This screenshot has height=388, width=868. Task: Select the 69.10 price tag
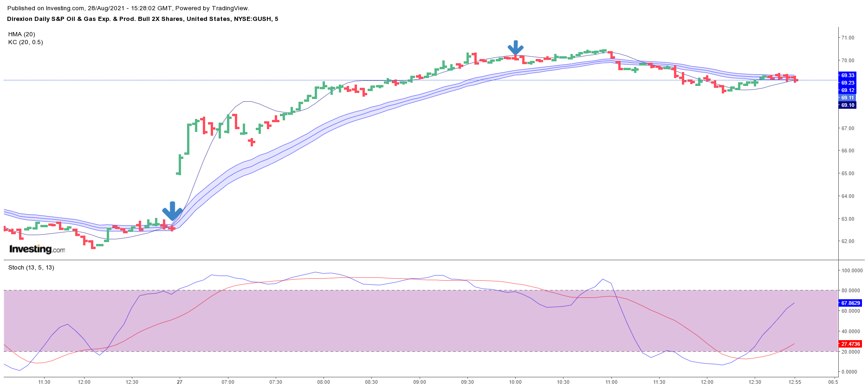point(848,105)
